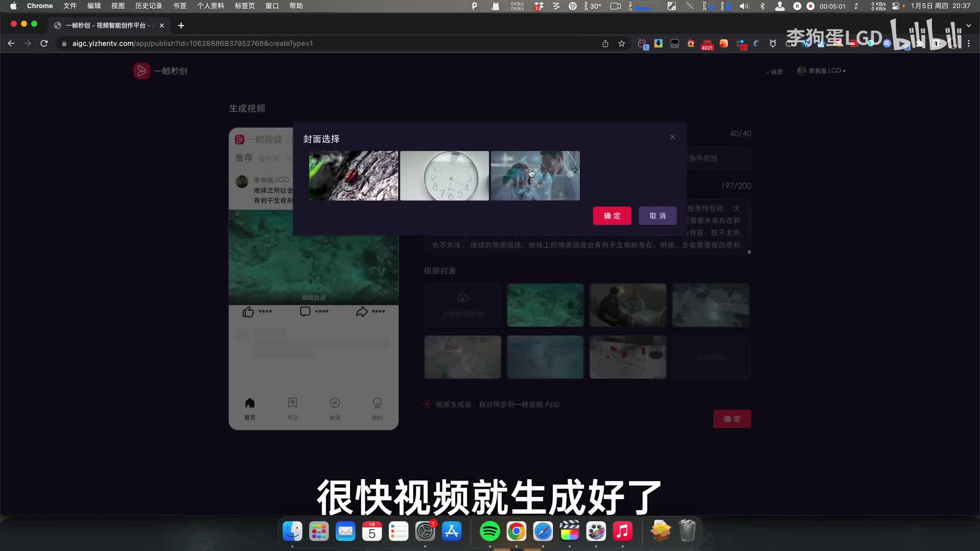The width and height of the screenshot is (980, 551).
Task: Click the red 确定 button in dialog
Action: (x=612, y=216)
